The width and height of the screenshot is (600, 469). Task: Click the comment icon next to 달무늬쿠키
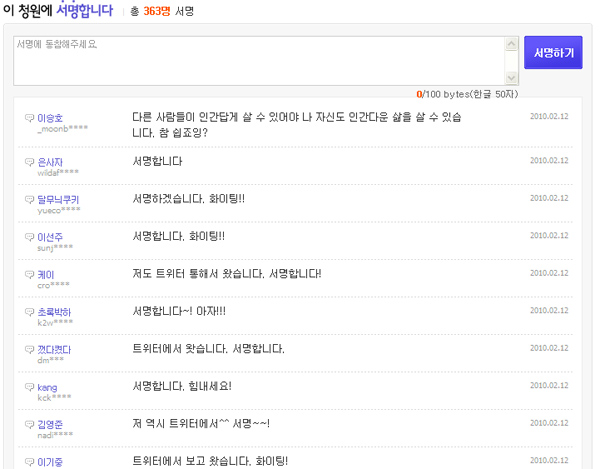point(29,200)
